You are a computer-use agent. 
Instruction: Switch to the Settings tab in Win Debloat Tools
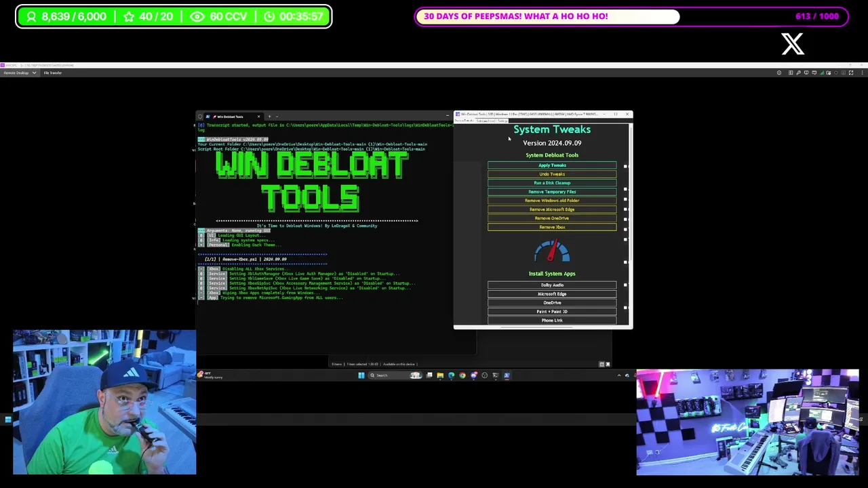click(x=502, y=121)
